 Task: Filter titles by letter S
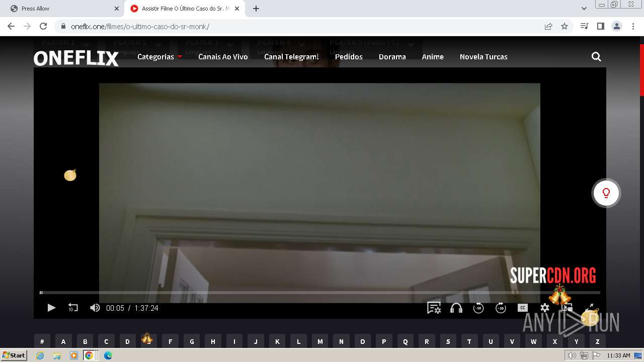pos(448,341)
